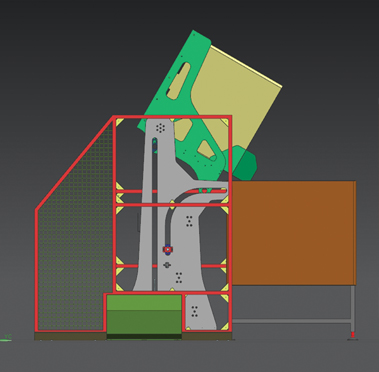Click the diagonal red frame member
The width and height of the screenshot is (379, 372).
coord(75,163)
